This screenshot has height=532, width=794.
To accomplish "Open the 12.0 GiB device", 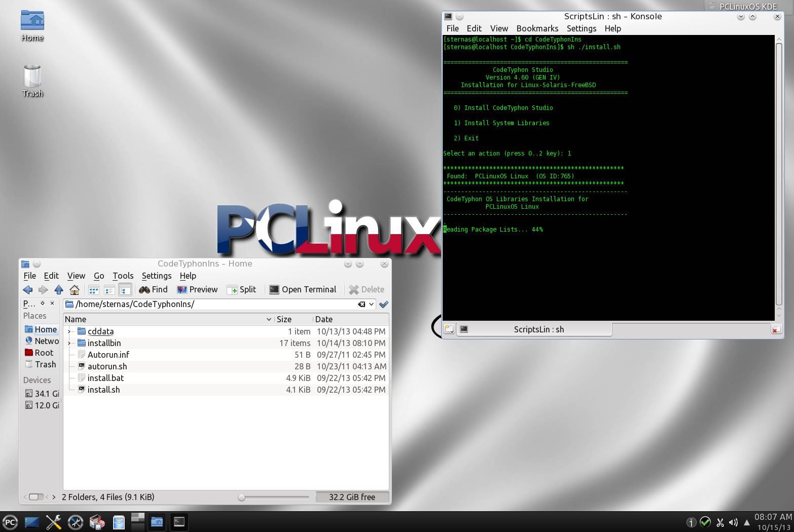I will coord(42,405).
